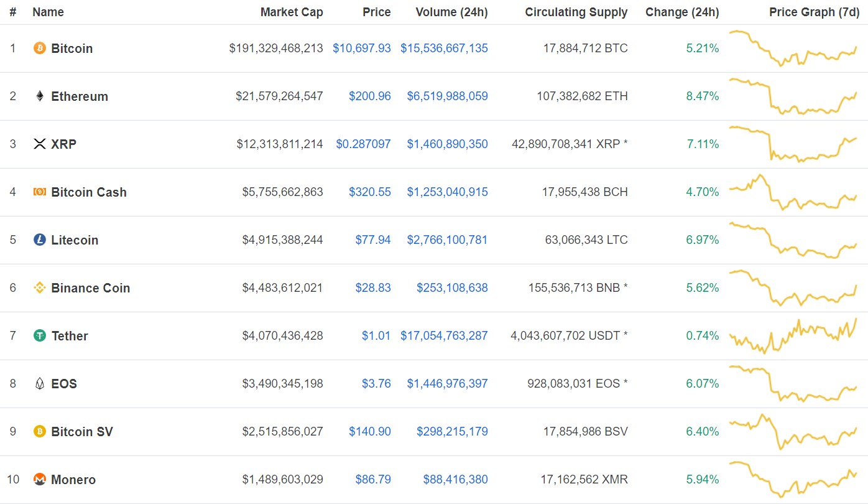Screen dimensions: 868x504
Task: Open XRP 7-day price graph
Action: [x=793, y=144]
